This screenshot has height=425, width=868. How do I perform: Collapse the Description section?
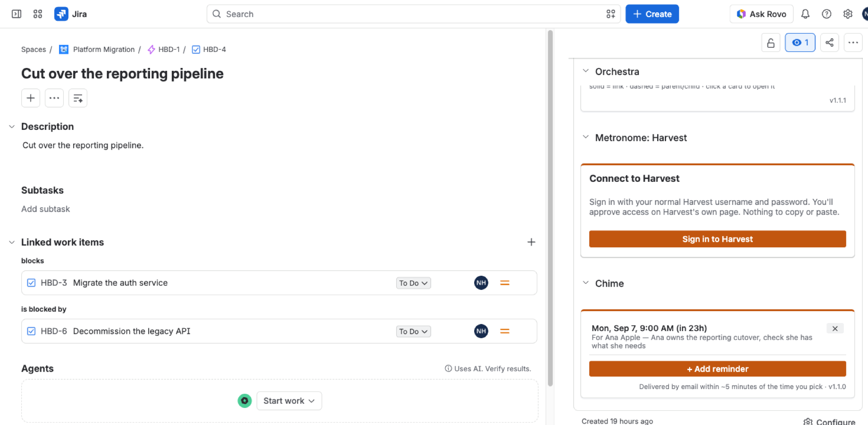pyautogui.click(x=12, y=127)
